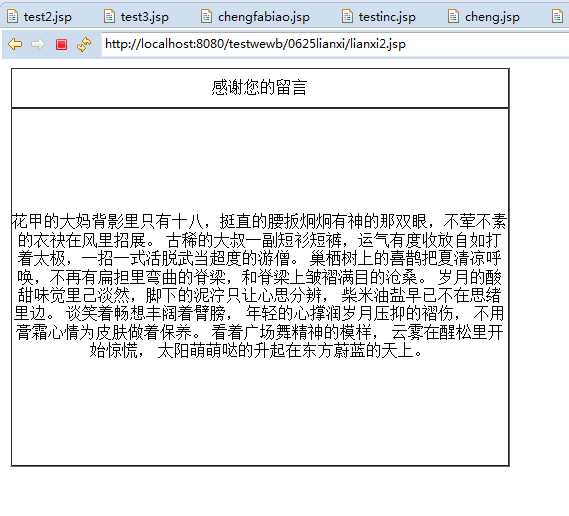Click the line starting 唤，不再有扁担里
This screenshot has width=569, height=516.
coord(259,277)
